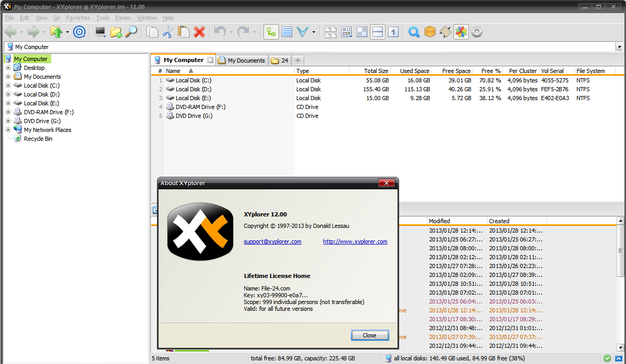Image resolution: width=626 pixels, height=364 pixels.
Task: Click the address bar field
Action: click(x=310, y=47)
